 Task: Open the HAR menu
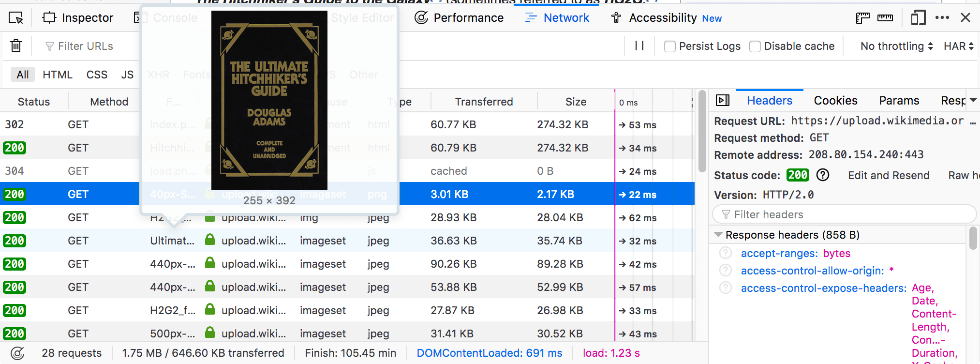click(958, 46)
